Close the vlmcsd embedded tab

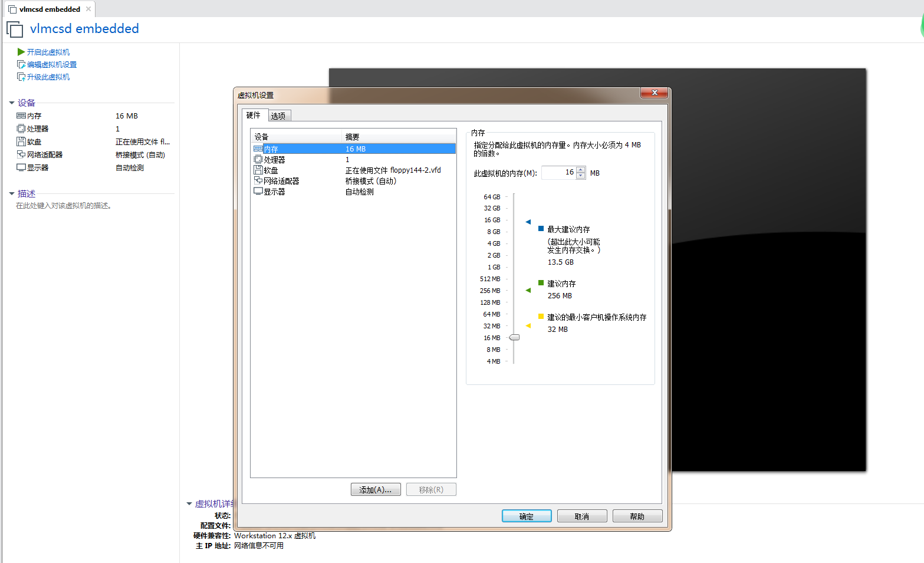tap(88, 9)
